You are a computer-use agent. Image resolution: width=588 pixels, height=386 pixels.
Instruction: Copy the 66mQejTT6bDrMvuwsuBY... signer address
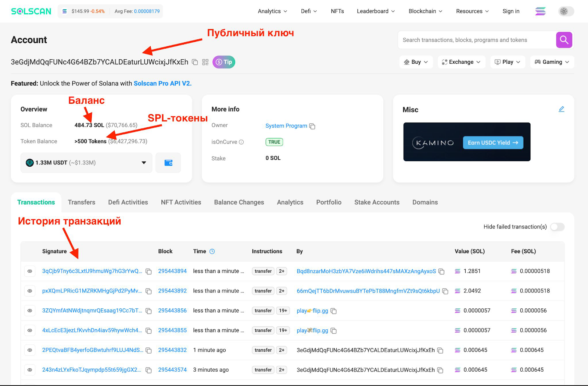coord(445,291)
